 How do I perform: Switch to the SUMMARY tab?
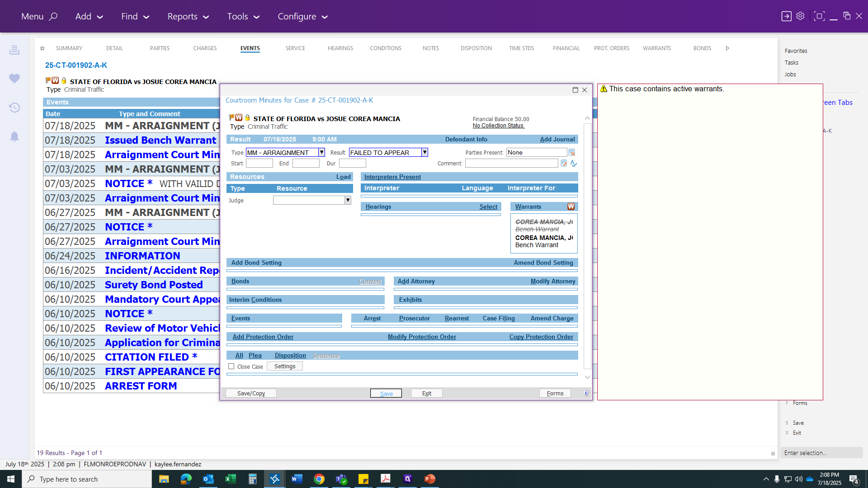(69, 48)
